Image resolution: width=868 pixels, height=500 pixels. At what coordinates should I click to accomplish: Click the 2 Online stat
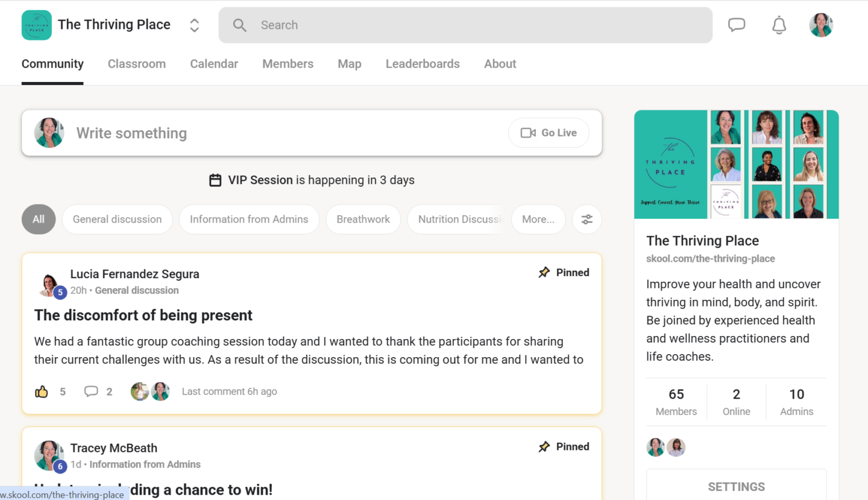tap(737, 402)
